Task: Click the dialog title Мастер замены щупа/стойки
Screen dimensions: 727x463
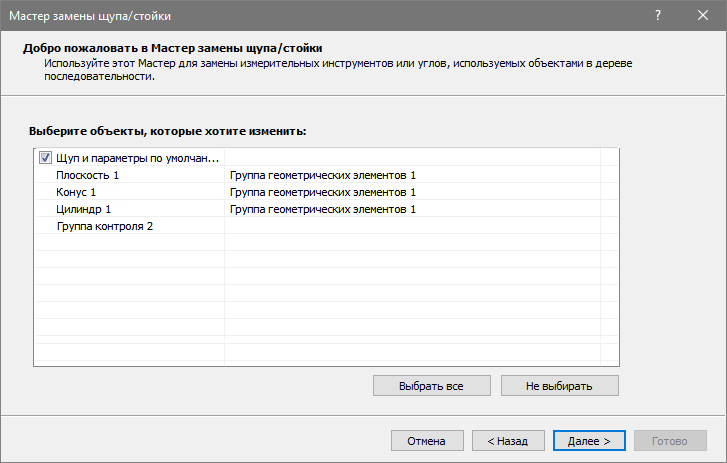Action: (x=91, y=15)
